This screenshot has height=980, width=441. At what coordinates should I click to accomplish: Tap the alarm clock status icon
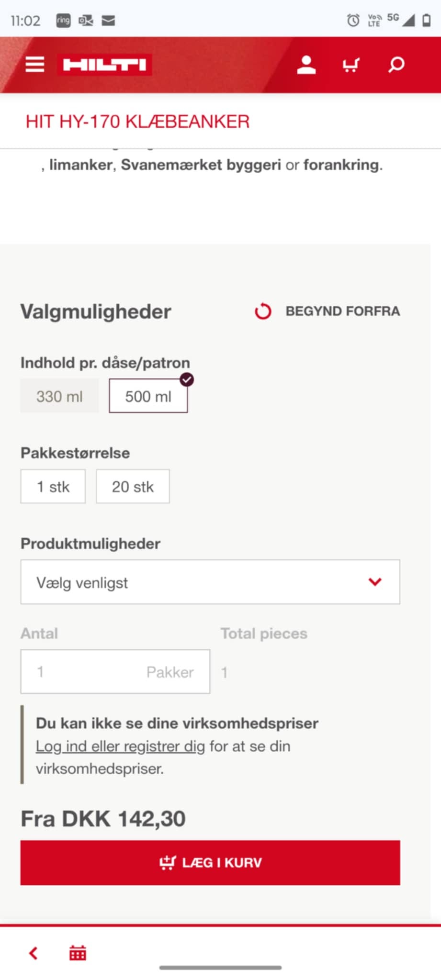(x=353, y=20)
